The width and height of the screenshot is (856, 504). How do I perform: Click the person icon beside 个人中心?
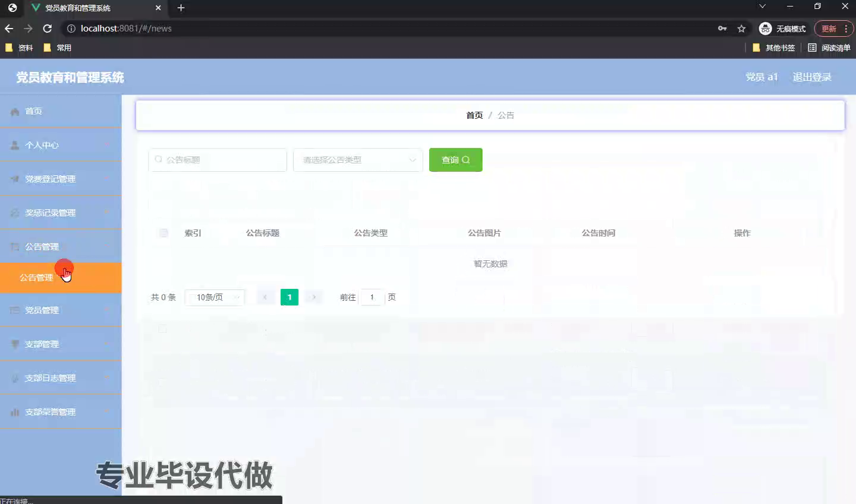pyautogui.click(x=15, y=145)
